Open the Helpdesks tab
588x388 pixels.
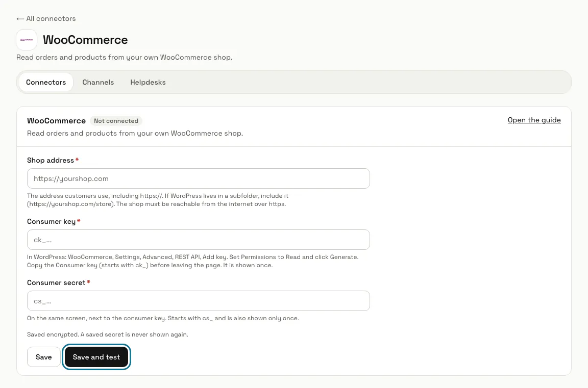(148, 82)
